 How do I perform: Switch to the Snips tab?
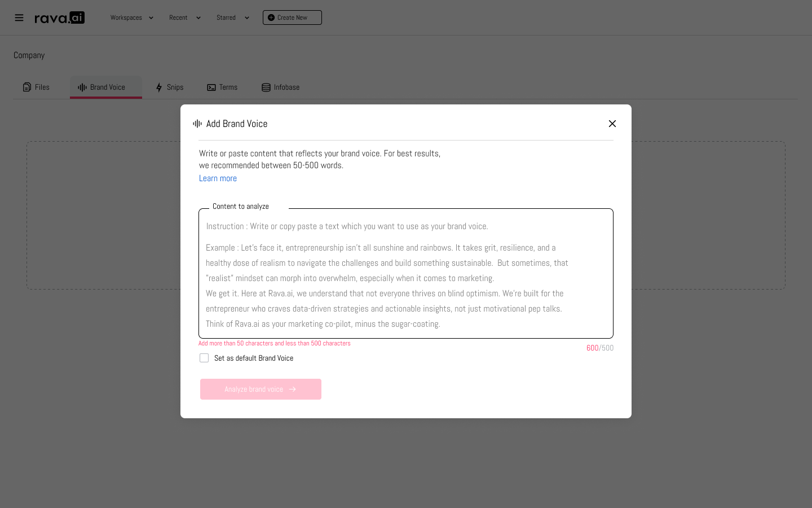175,87
